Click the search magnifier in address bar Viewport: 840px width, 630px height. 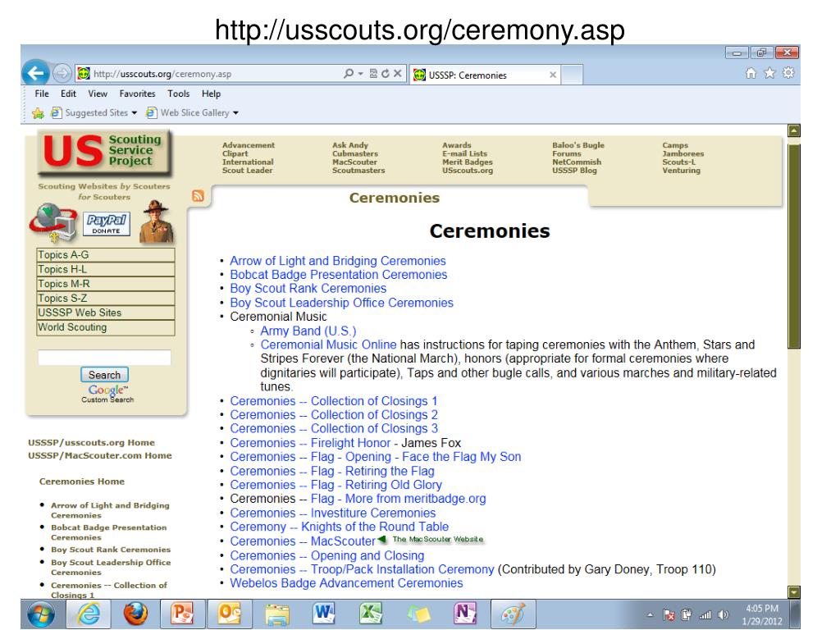348,73
